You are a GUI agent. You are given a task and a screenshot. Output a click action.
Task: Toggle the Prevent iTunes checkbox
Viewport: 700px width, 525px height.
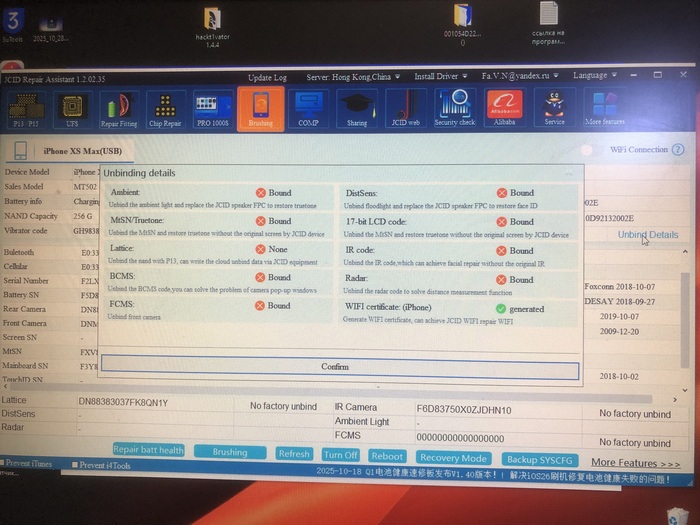[4, 465]
